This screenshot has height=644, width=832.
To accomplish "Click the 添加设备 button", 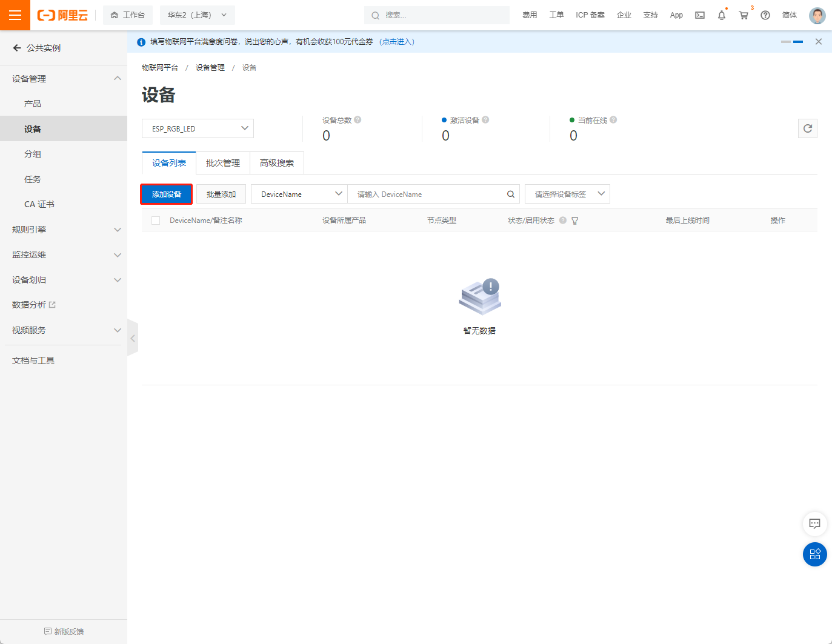I will pyautogui.click(x=166, y=194).
